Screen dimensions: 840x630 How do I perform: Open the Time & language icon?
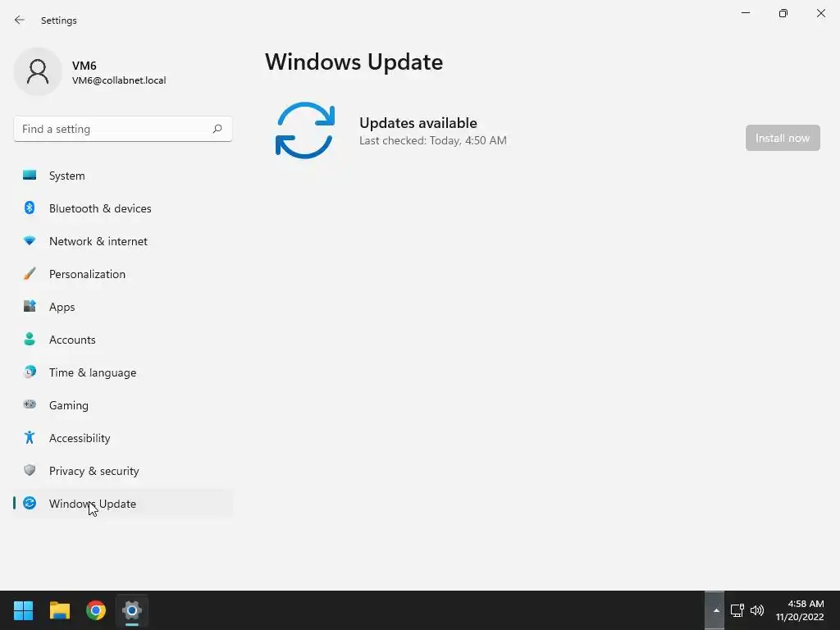pos(30,372)
